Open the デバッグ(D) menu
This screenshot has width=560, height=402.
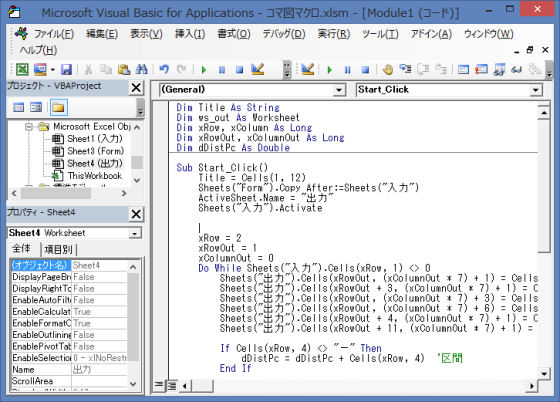284,34
